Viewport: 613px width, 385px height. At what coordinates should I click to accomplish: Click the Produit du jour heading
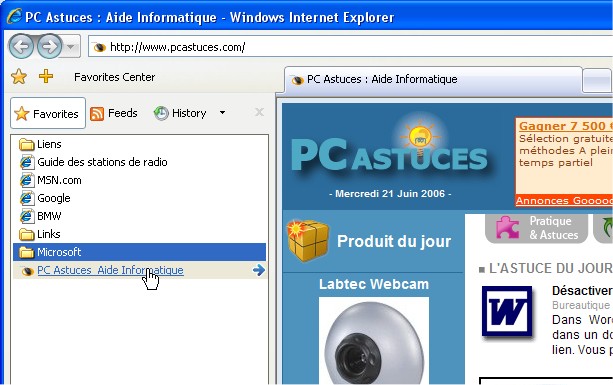tap(394, 241)
